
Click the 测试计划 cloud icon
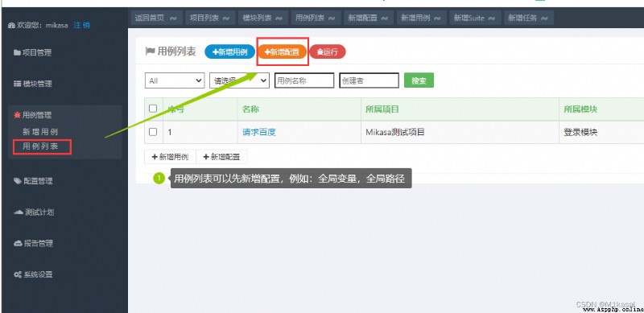(x=19, y=212)
